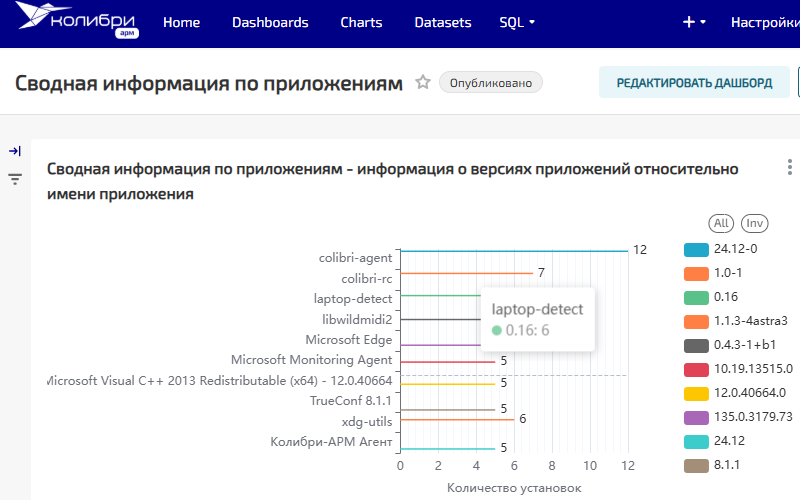Open the Datasets menu item
The height and width of the screenshot is (500, 800).
443,22
